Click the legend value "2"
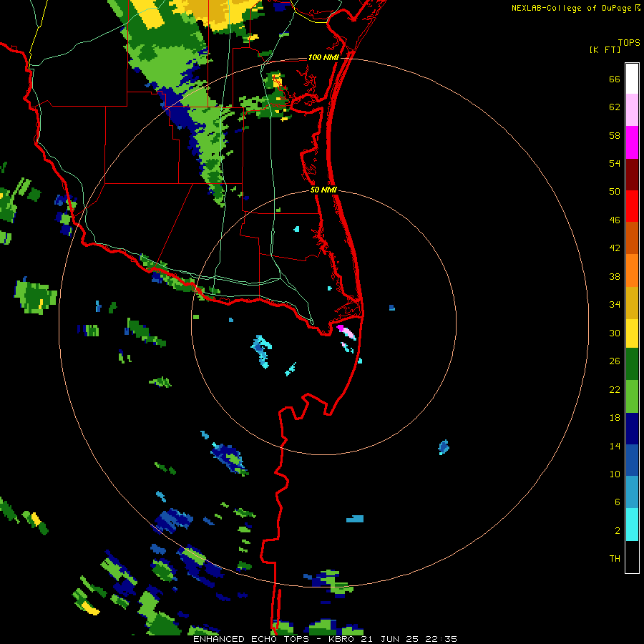The height and width of the screenshot is (644, 644). tap(617, 531)
